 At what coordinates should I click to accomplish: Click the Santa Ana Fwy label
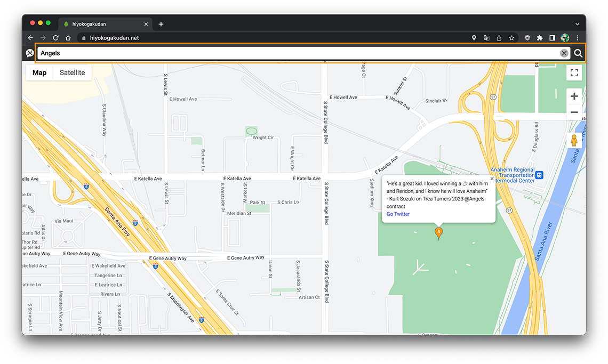click(x=117, y=222)
